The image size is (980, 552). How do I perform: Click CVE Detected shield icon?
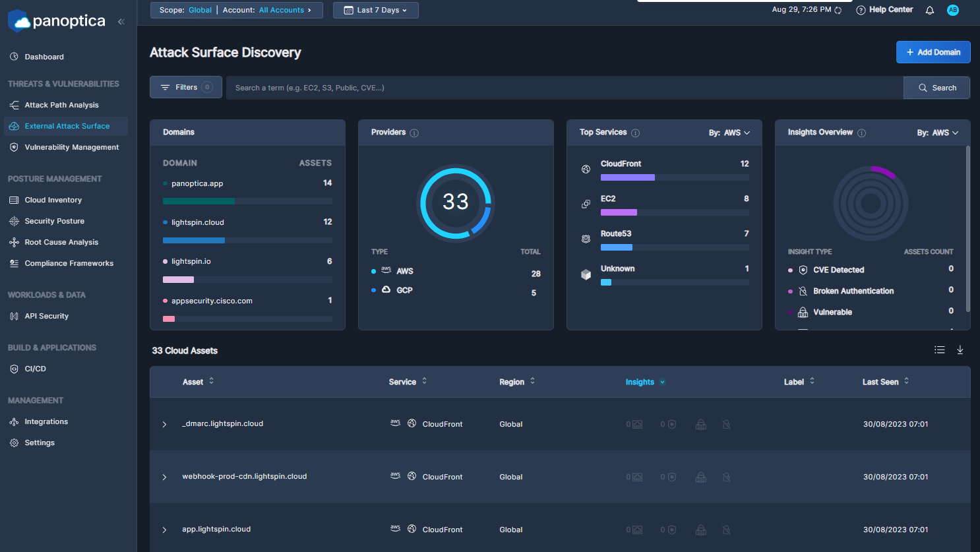803,270
